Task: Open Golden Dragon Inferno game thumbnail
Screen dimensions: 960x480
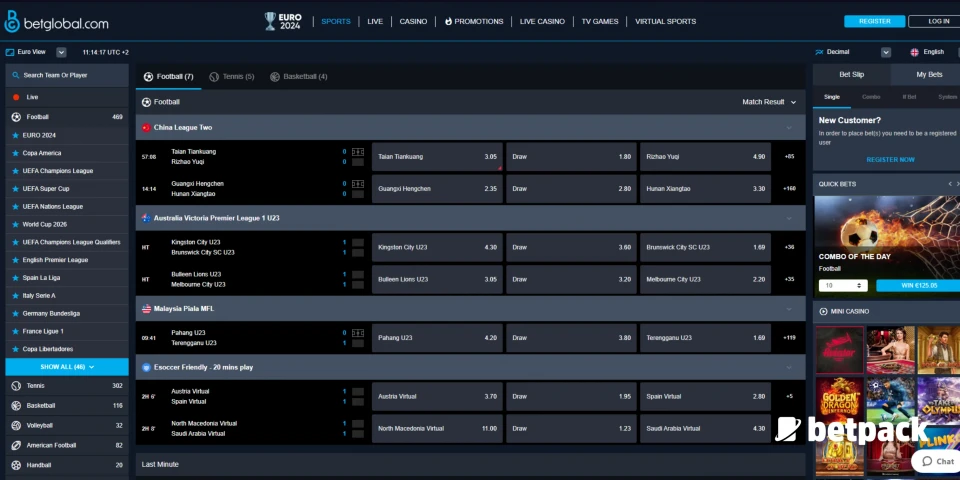Action: coord(839,402)
